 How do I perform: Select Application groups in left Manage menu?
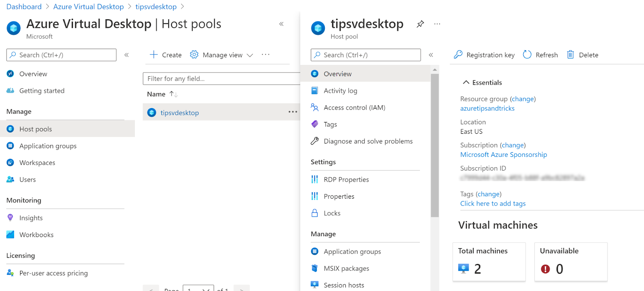pyautogui.click(x=48, y=146)
